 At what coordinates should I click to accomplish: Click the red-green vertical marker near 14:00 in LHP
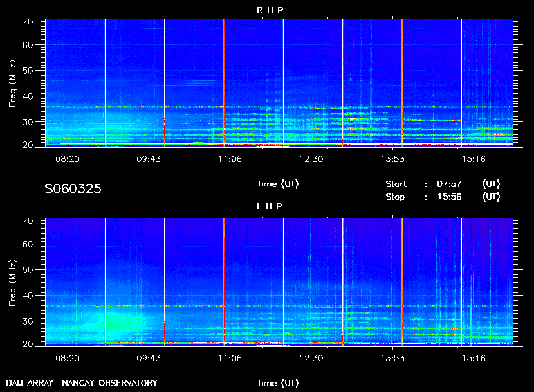tap(402, 282)
